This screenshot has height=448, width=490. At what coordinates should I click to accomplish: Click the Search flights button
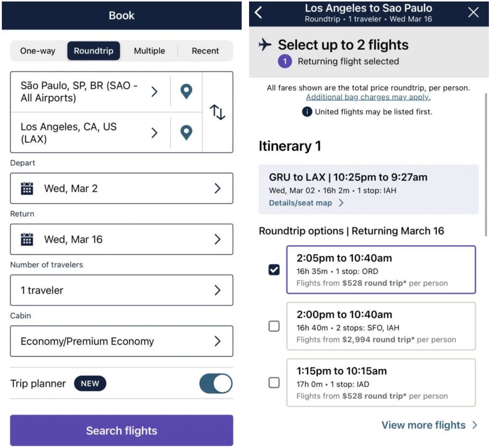122,430
